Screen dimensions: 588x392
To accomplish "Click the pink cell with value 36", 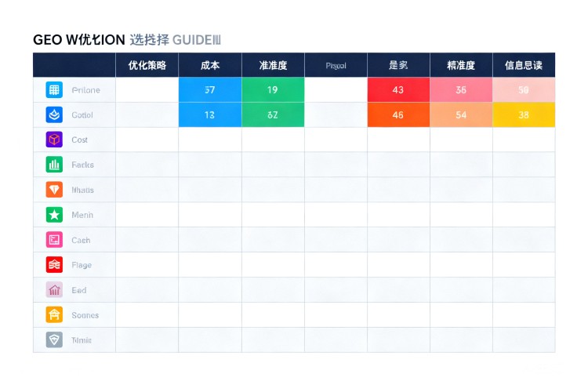I will [461, 89].
